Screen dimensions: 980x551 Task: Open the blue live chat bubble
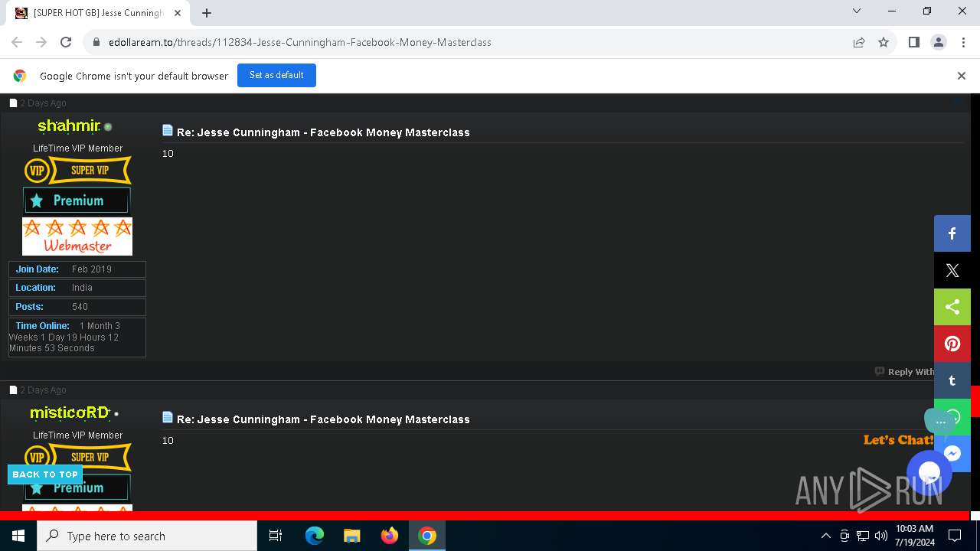point(929,472)
